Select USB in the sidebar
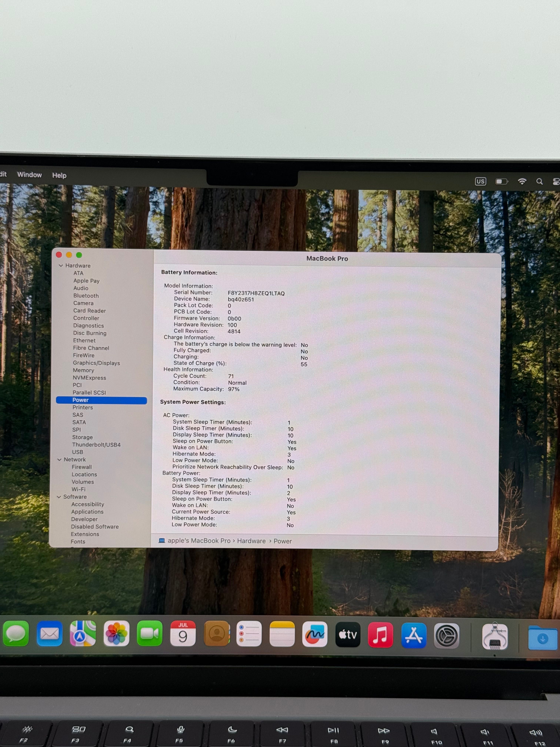The width and height of the screenshot is (560, 747). point(78,452)
